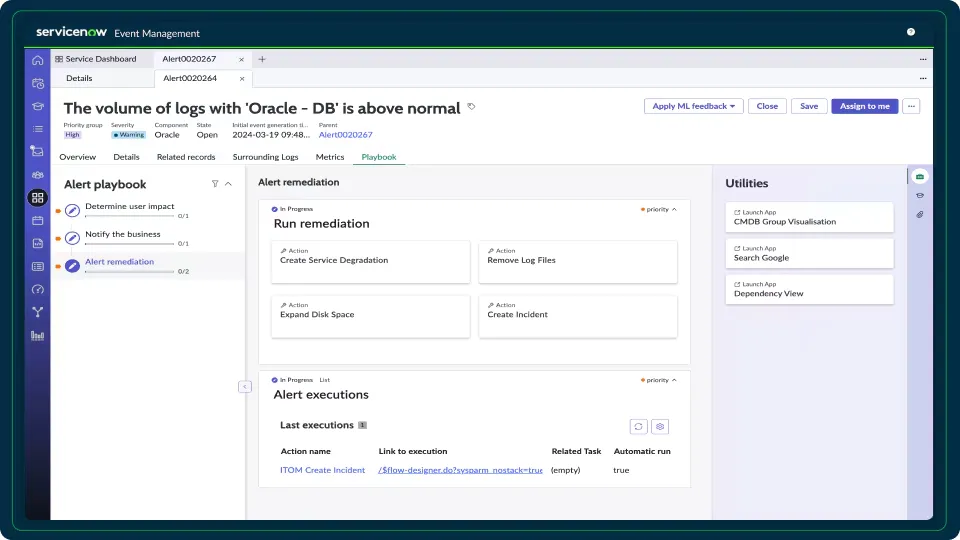Viewport: 960px width, 540px height.
Task: Click the attachment paperclip icon in right rail
Action: [920, 215]
